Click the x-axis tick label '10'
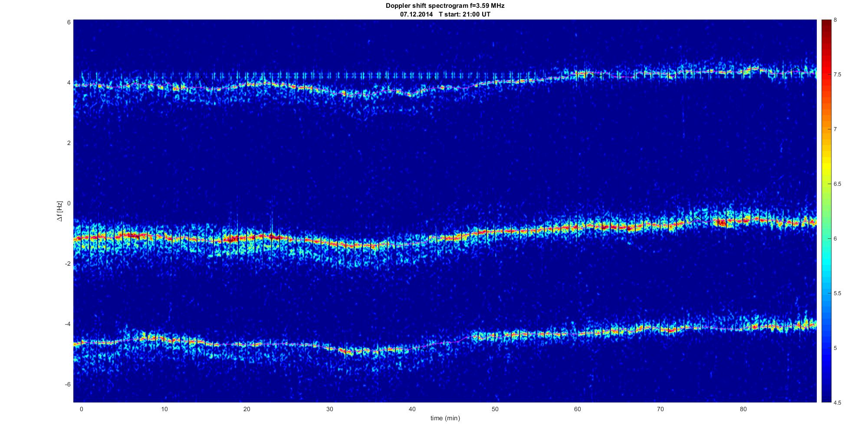Screen dimensions: 868x432 pos(164,409)
